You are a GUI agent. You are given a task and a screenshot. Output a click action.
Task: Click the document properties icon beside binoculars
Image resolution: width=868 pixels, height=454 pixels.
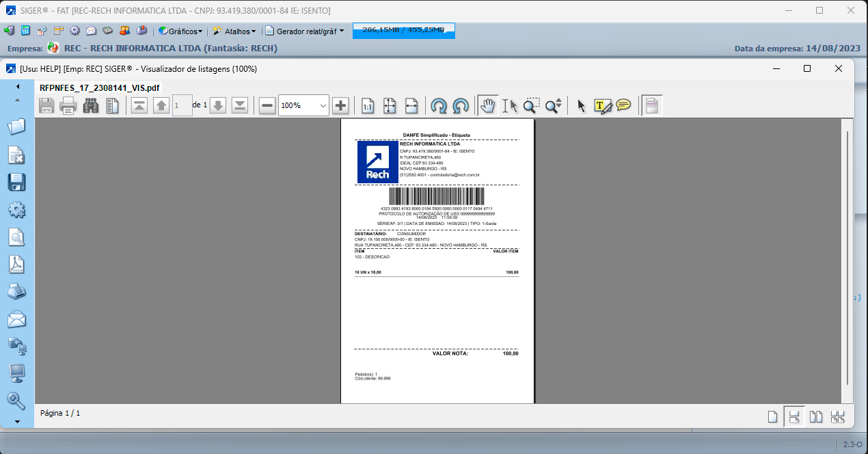113,105
